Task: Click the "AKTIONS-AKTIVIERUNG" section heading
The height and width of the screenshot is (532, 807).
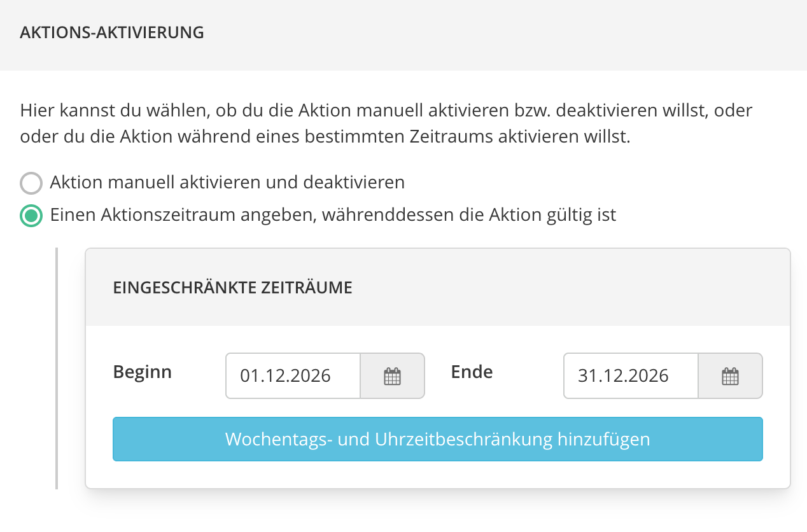Action: coord(112,33)
